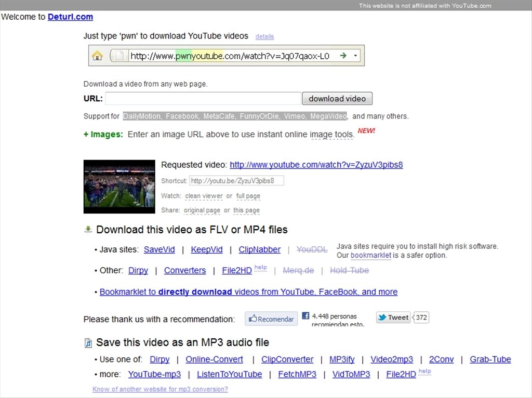This screenshot has height=398, width=532.
Task: Share via 'original page' link
Action: tap(202, 210)
